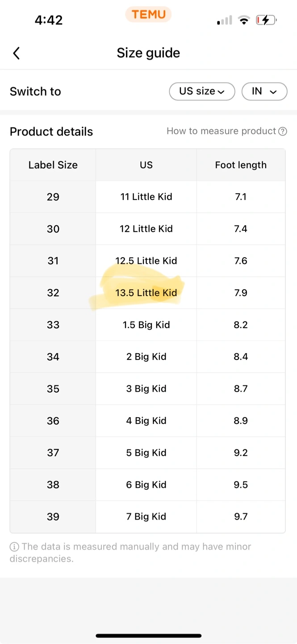
Task: Tap the 4:42 clock in status bar
Action: [x=49, y=20]
